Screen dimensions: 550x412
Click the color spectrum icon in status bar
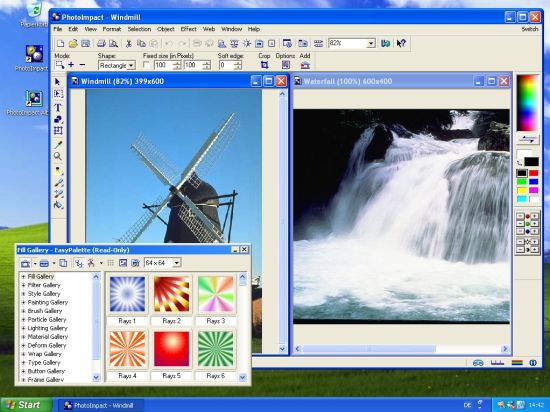(x=517, y=363)
